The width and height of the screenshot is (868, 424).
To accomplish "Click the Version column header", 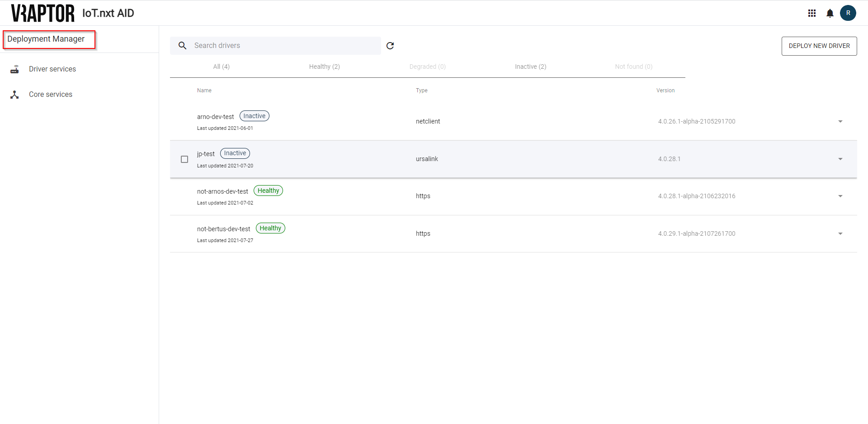I will tap(665, 90).
